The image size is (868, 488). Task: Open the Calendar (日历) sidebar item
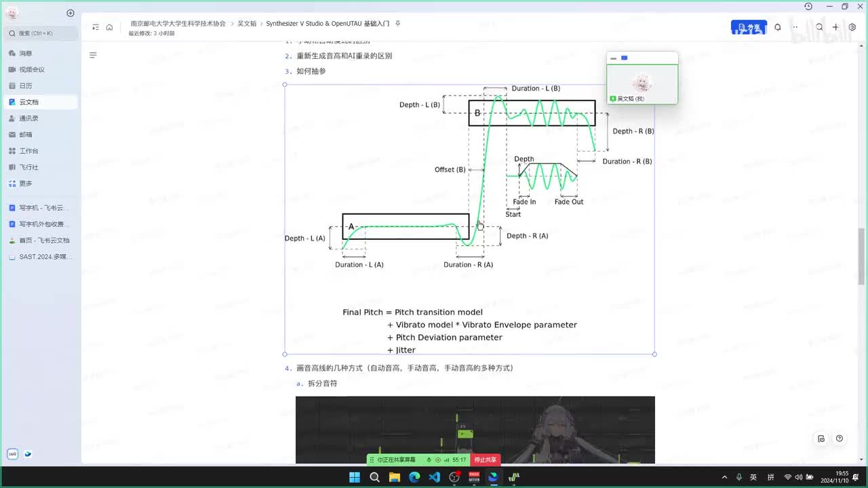(39, 85)
